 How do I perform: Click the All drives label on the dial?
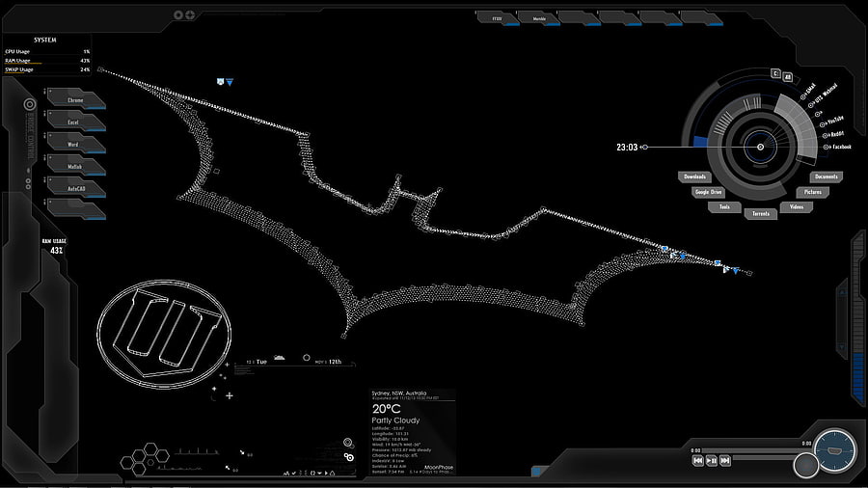tap(787, 77)
